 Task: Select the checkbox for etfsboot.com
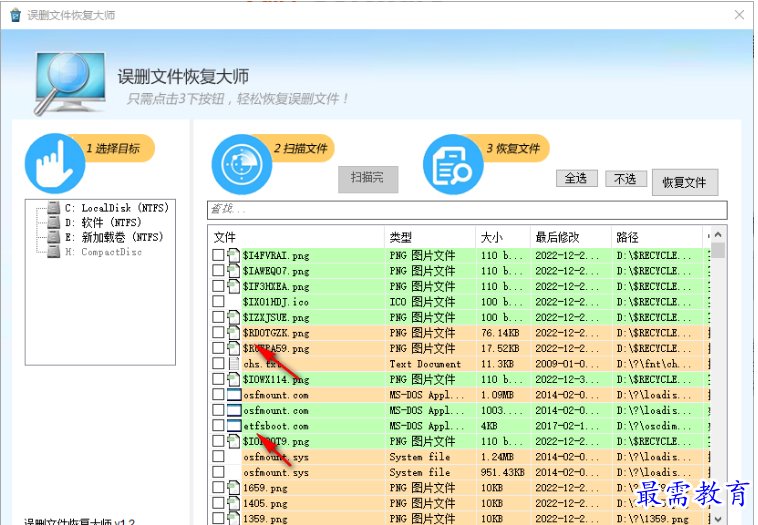click(x=219, y=425)
